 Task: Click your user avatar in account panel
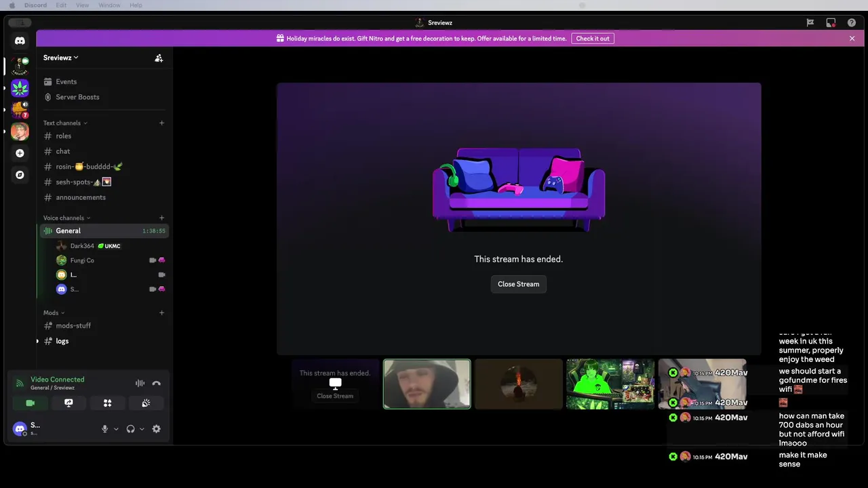20,428
